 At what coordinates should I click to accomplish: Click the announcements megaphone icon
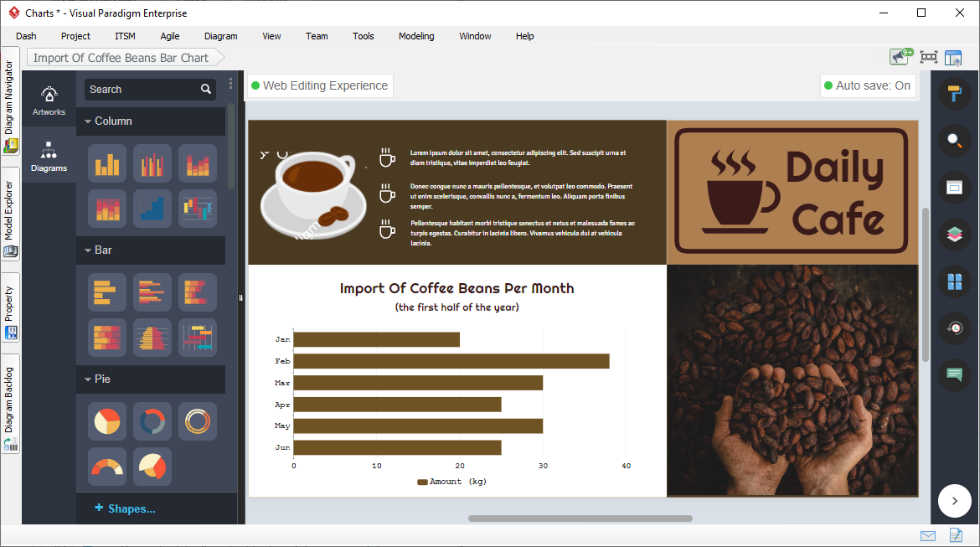click(x=900, y=57)
